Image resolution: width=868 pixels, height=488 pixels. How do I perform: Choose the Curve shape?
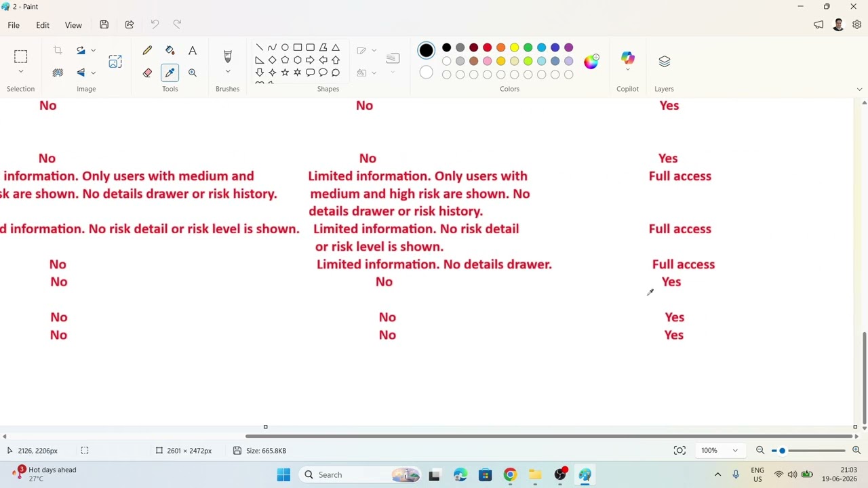[x=272, y=47]
